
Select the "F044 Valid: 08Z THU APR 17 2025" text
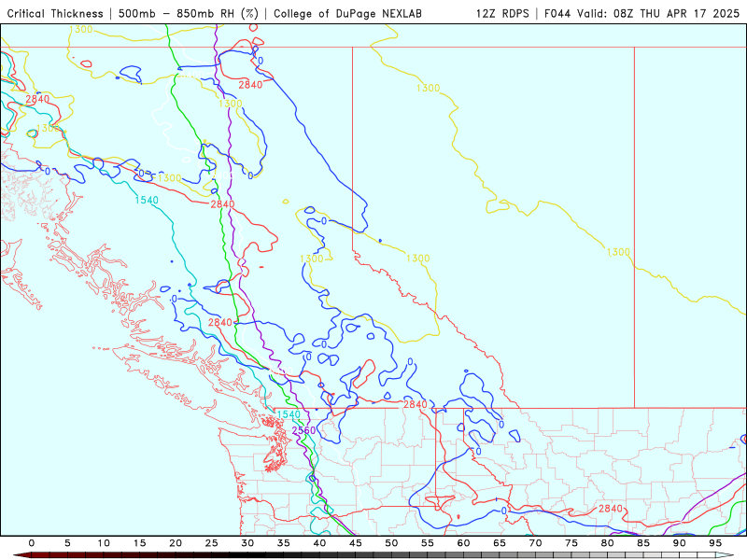click(x=641, y=13)
